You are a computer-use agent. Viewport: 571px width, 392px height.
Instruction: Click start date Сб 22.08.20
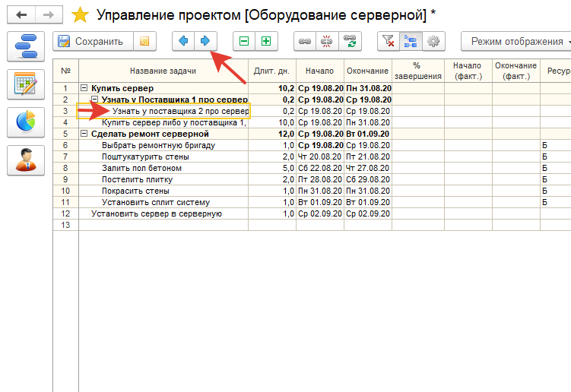[x=320, y=168]
